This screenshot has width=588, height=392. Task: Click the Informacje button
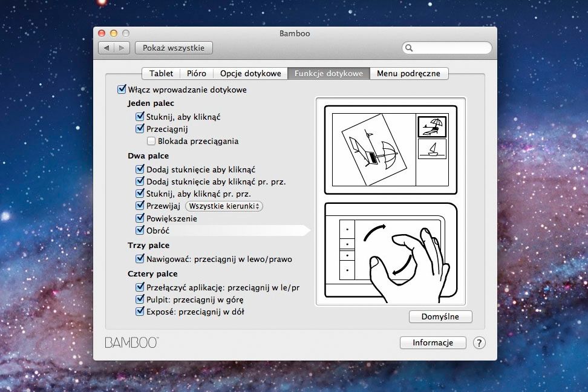point(433,343)
